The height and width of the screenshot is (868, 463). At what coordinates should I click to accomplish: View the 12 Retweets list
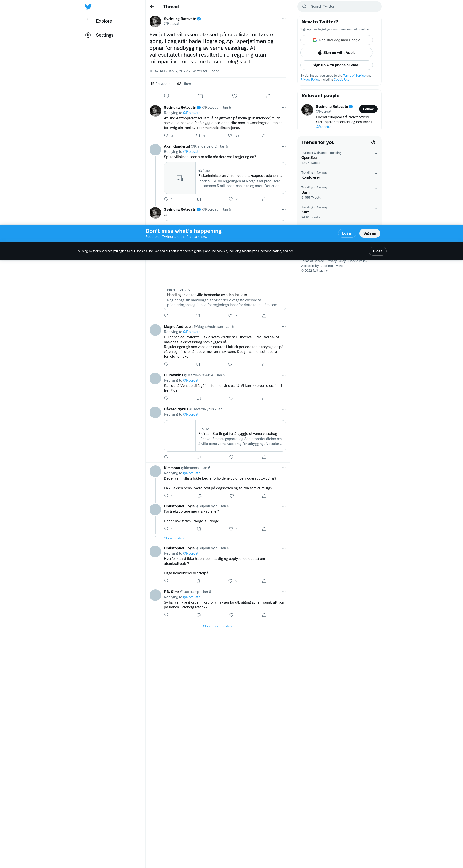(160, 84)
